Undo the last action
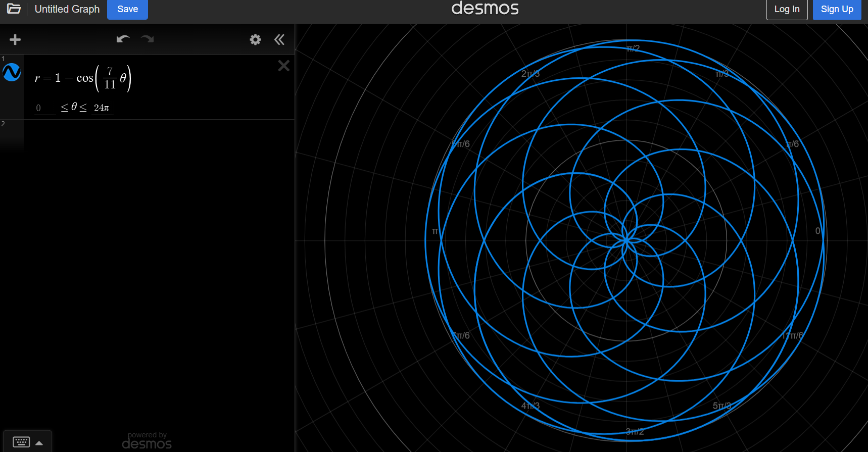Viewport: 868px width, 452px height. [x=123, y=39]
